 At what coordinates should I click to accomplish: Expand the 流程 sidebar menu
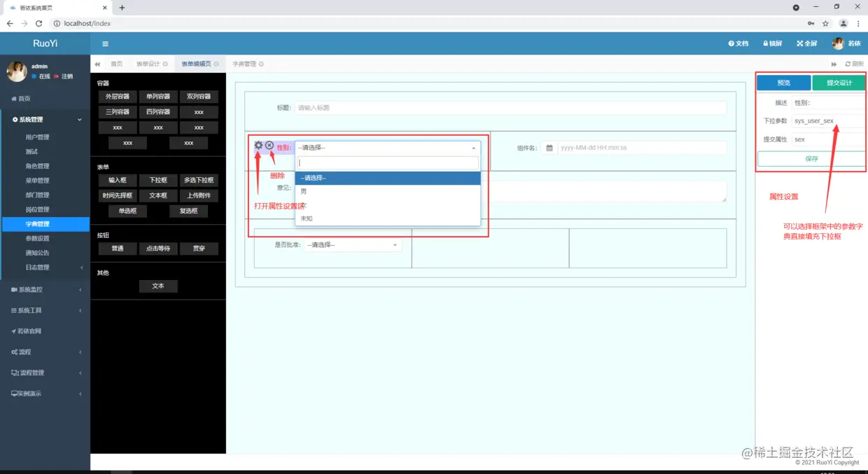point(45,351)
